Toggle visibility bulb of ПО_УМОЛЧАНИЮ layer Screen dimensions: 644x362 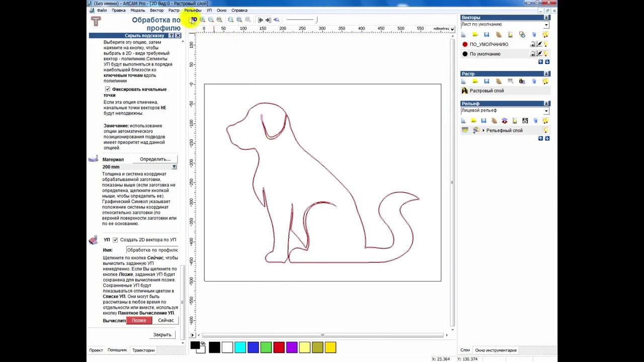[545, 44]
